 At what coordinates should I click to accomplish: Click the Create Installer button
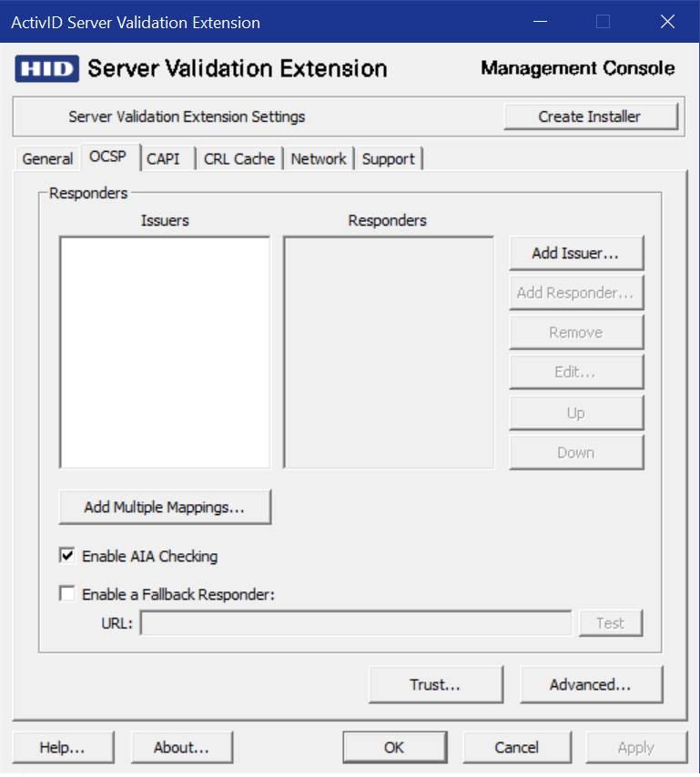tap(591, 116)
